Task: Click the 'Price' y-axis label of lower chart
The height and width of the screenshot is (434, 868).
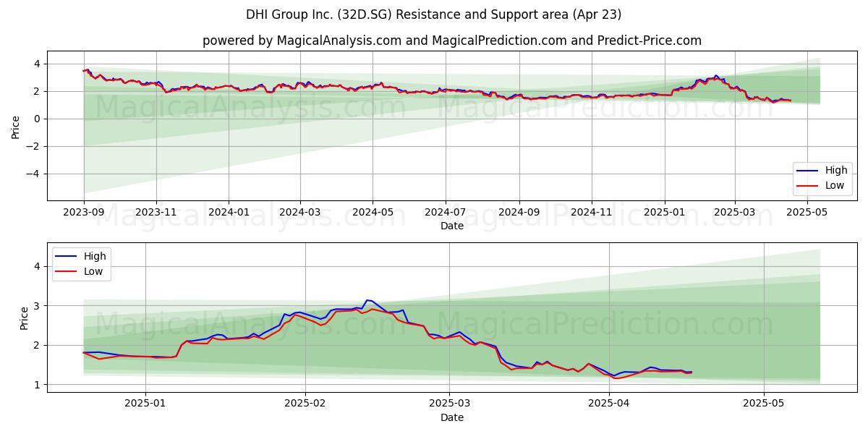Action: click(25, 318)
